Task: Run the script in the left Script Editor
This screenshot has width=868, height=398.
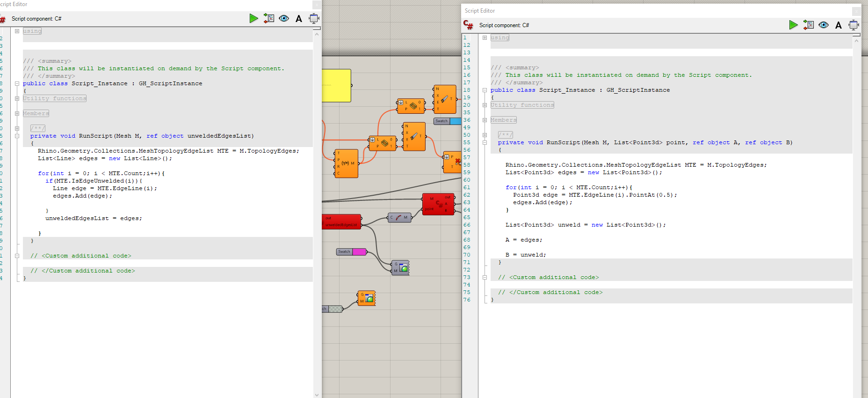Action: 253,18
